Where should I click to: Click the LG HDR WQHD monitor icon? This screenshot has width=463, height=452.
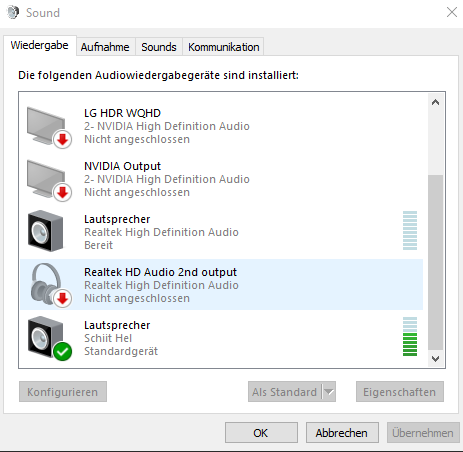[x=49, y=127]
